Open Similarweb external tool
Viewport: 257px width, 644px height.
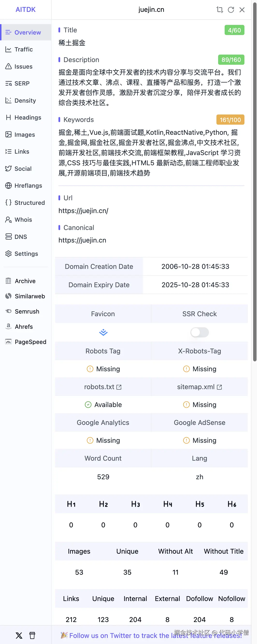pyautogui.click(x=29, y=296)
